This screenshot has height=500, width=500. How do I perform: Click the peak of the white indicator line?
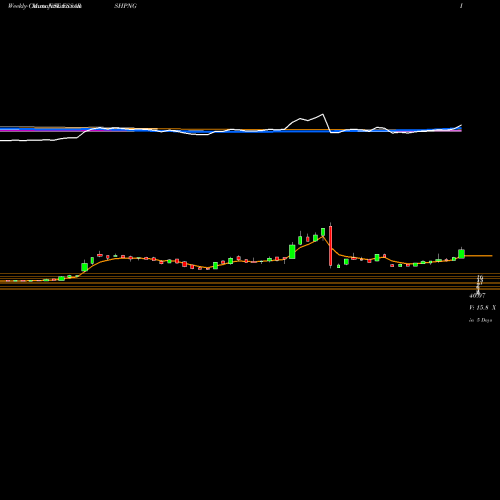tap(323, 114)
